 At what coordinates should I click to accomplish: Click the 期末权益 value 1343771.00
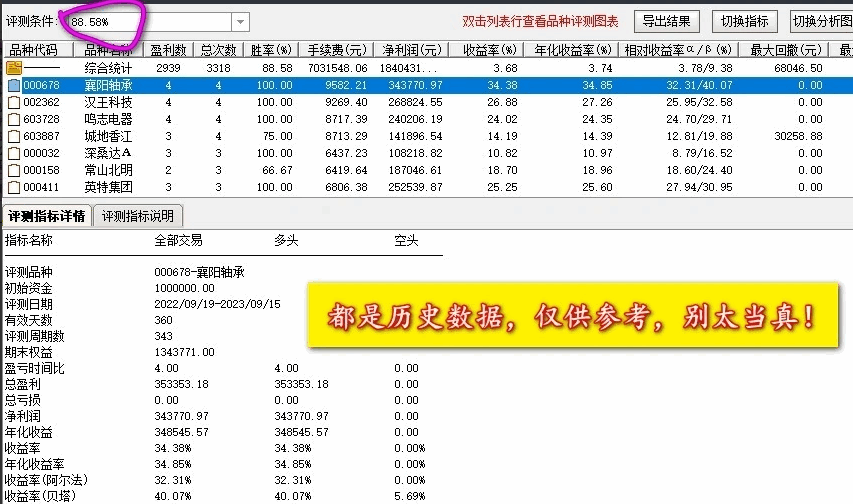(184, 352)
